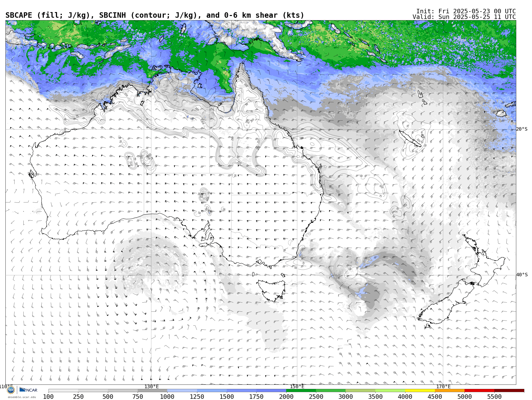Click the orange 4500–5000 colorbar segment

[450, 391]
